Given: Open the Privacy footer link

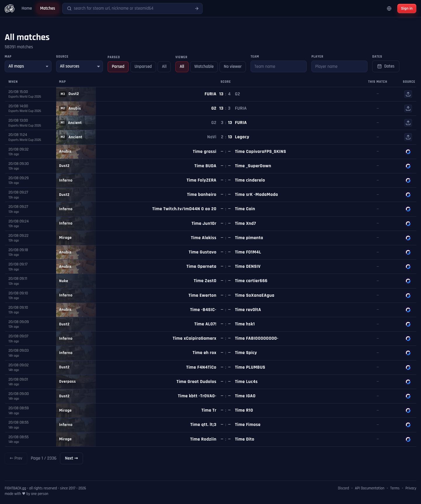Looking at the screenshot, I should (411, 488).
